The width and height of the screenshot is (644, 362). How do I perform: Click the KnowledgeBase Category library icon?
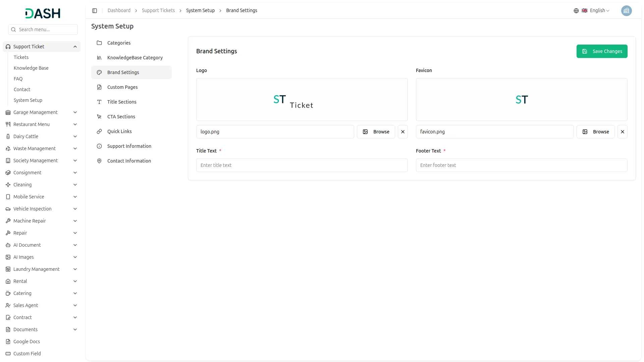click(99, 58)
